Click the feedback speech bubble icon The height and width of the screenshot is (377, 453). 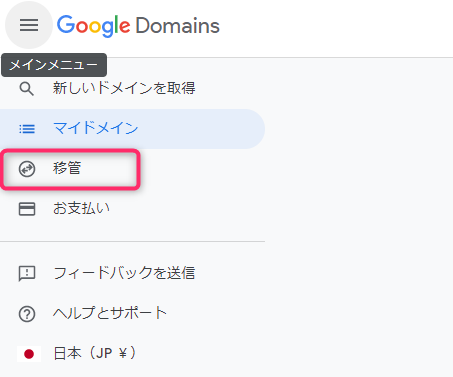pyautogui.click(x=27, y=273)
